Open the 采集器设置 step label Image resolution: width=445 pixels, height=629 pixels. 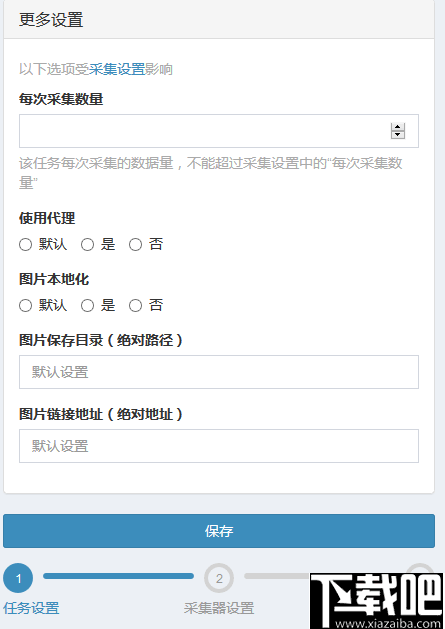(219, 608)
